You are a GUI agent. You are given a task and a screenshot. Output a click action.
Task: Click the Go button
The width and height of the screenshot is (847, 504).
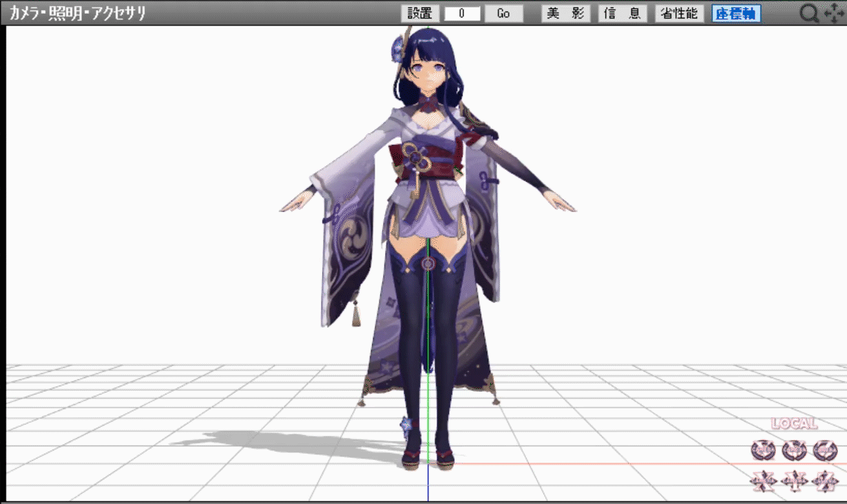[x=504, y=13]
